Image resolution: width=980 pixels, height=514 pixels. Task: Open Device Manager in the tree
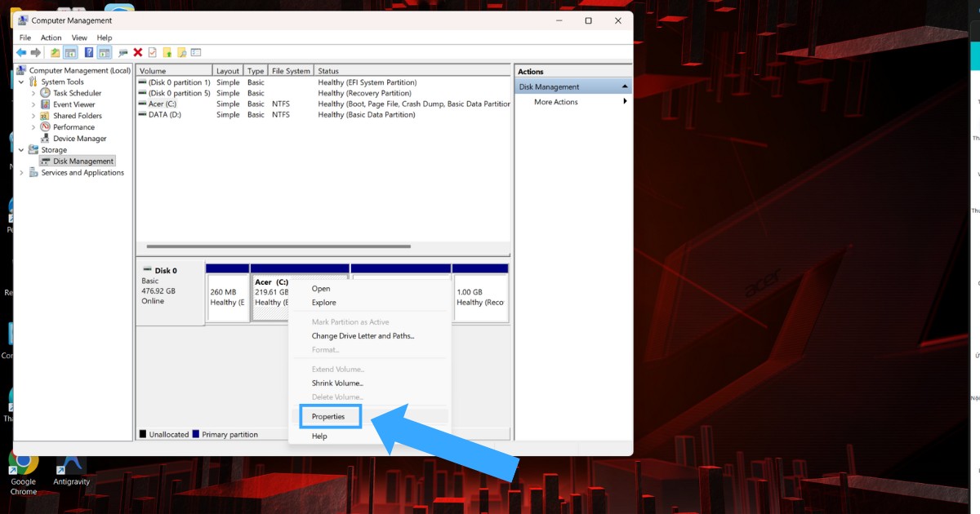[x=80, y=139]
